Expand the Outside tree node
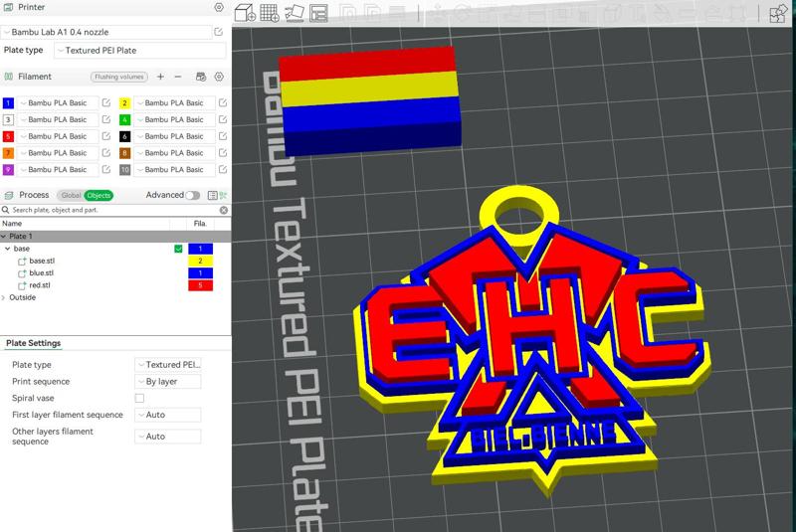 tap(4, 297)
